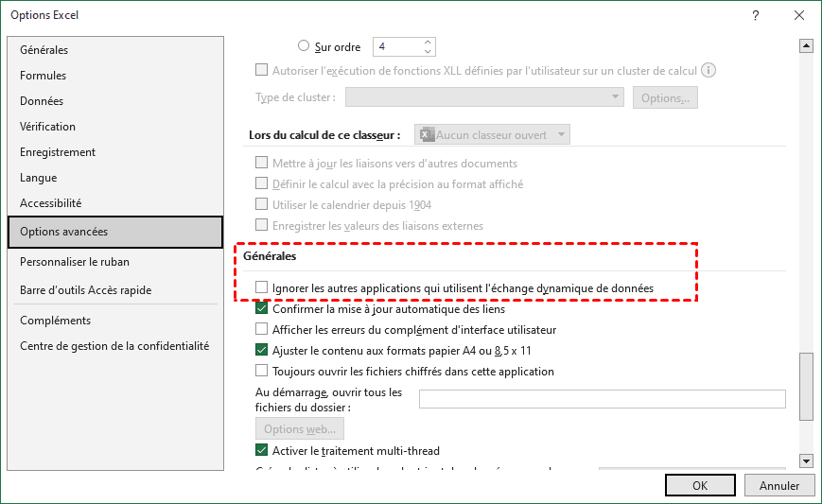822x504 pixels.
Task: Open the Formules category
Action: pyautogui.click(x=43, y=76)
